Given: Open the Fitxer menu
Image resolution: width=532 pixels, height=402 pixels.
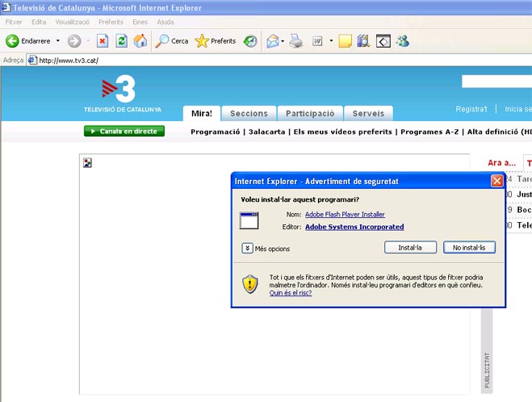Looking at the screenshot, I should point(14,22).
